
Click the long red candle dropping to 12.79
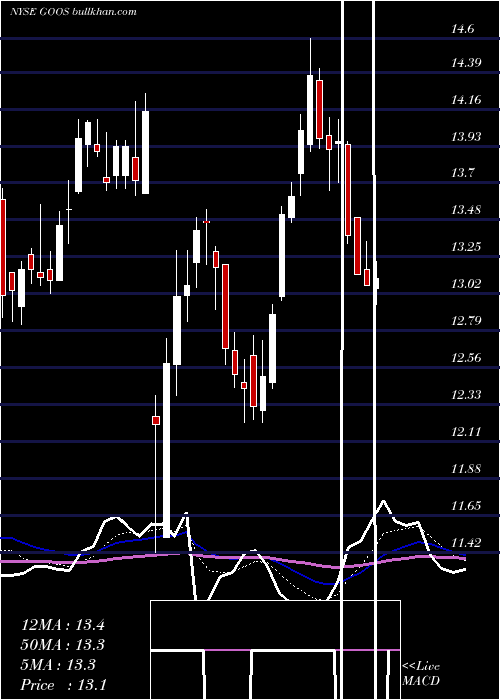pyautogui.click(x=225, y=306)
